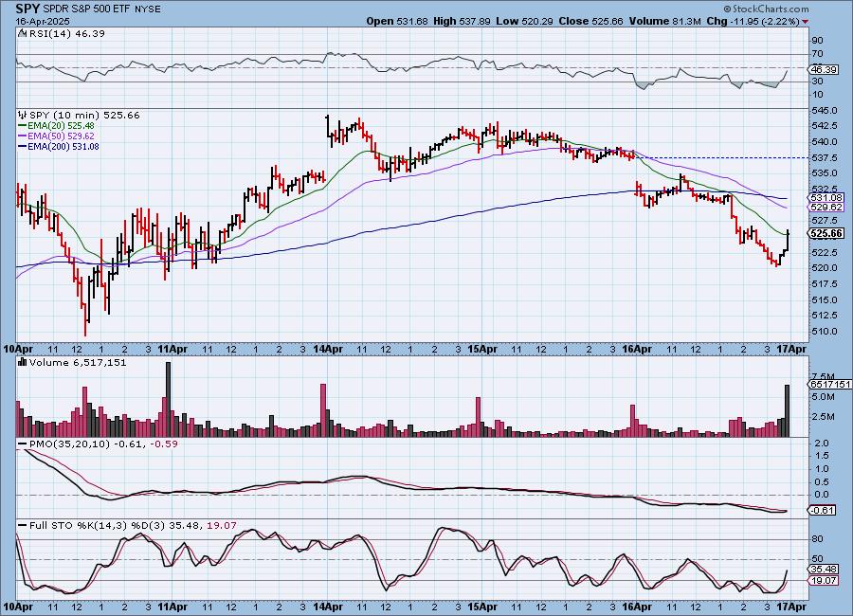This screenshot has width=853, height=616.
Task: Click the tallest volume bar at 11Apr open
Action: pos(168,399)
